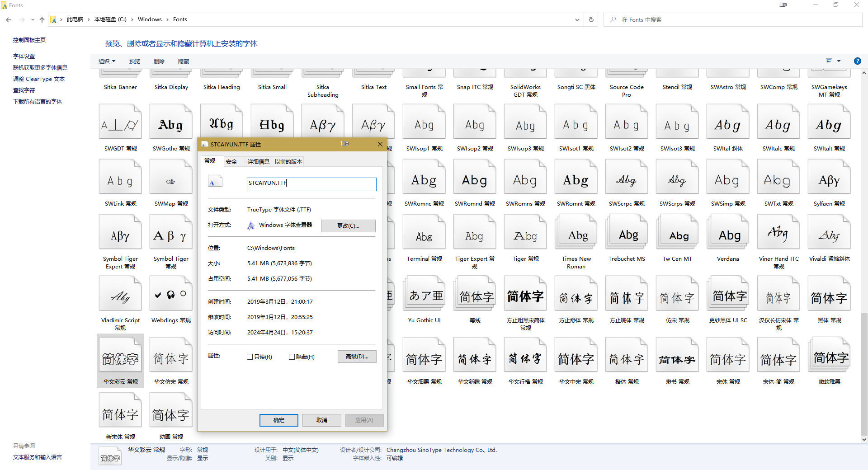
Task: Switch to the 以前的版本 tab
Action: click(288, 161)
